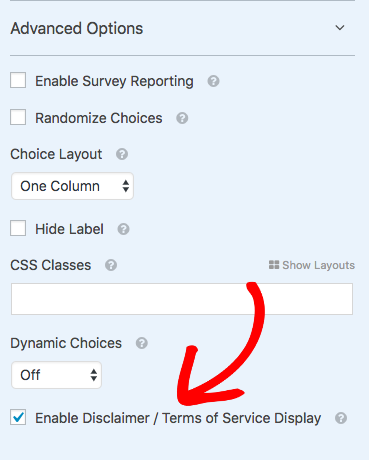Open CSS Classes help icon
369x460 pixels.
click(111, 265)
